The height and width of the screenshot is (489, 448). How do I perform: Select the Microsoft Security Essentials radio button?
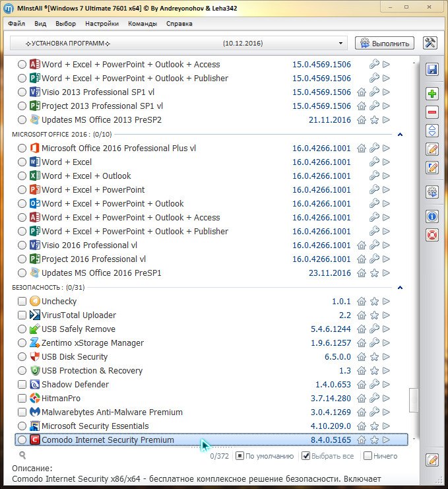[x=22, y=426]
